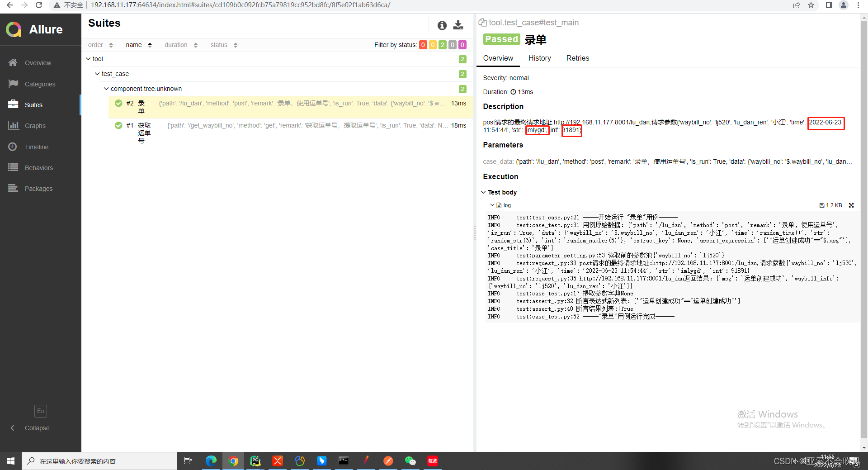Sort suites by duration

coord(181,45)
